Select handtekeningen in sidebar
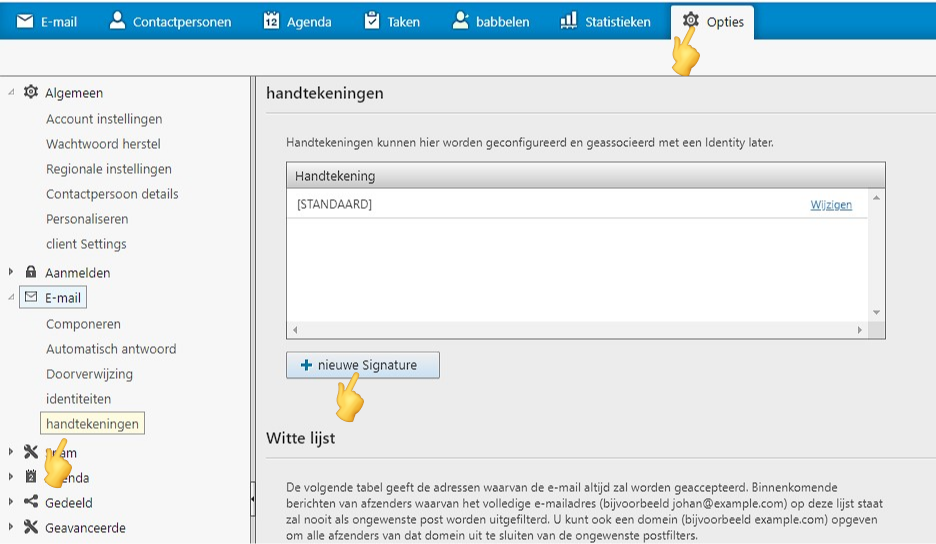The height and width of the screenshot is (544, 936). pos(92,424)
